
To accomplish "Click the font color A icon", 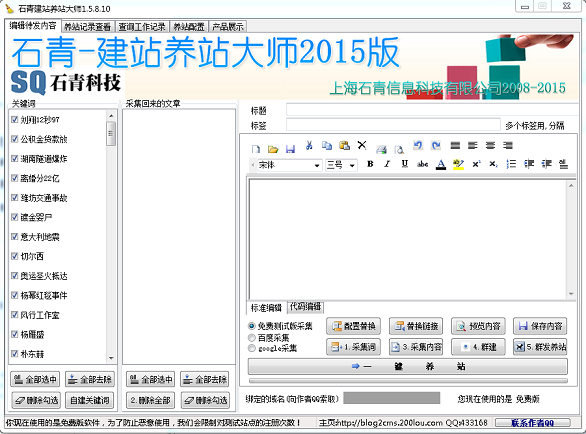I will coord(441,164).
